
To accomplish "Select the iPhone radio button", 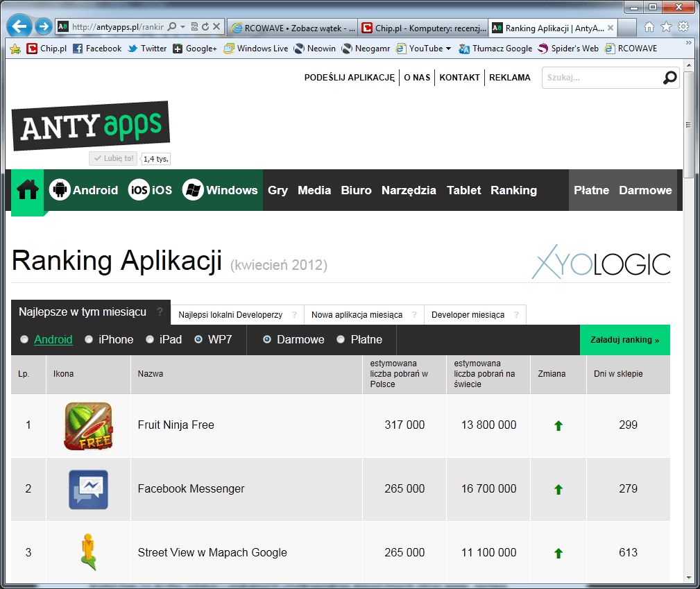I will [x=89, y=339].
